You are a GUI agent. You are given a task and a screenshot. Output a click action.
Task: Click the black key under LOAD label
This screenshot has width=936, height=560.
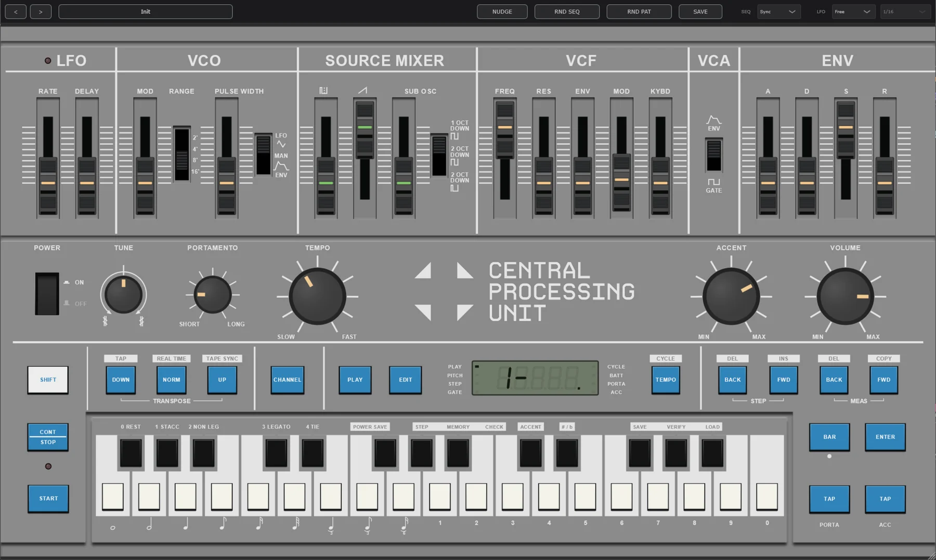pos(712,453)
